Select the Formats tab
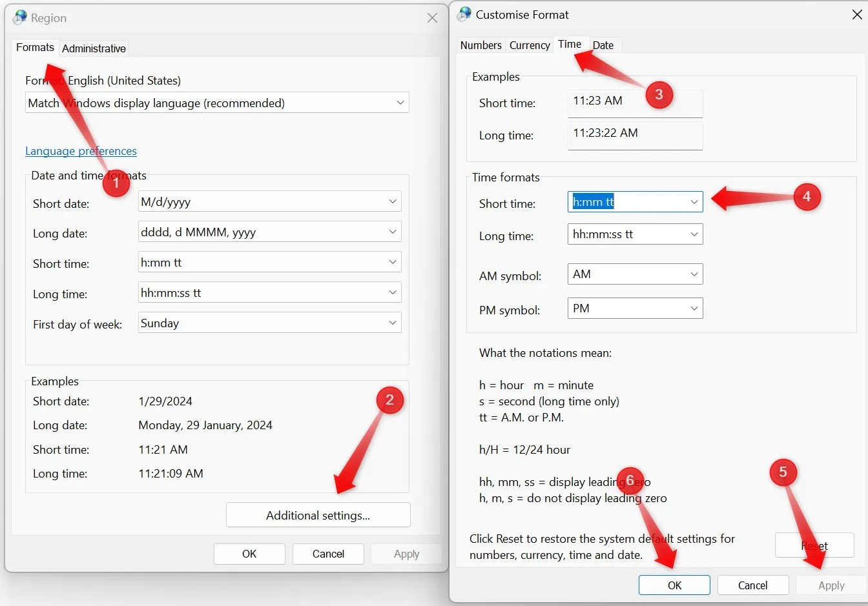The width and height of the screenshot is (868, 606). pos(34,47)
